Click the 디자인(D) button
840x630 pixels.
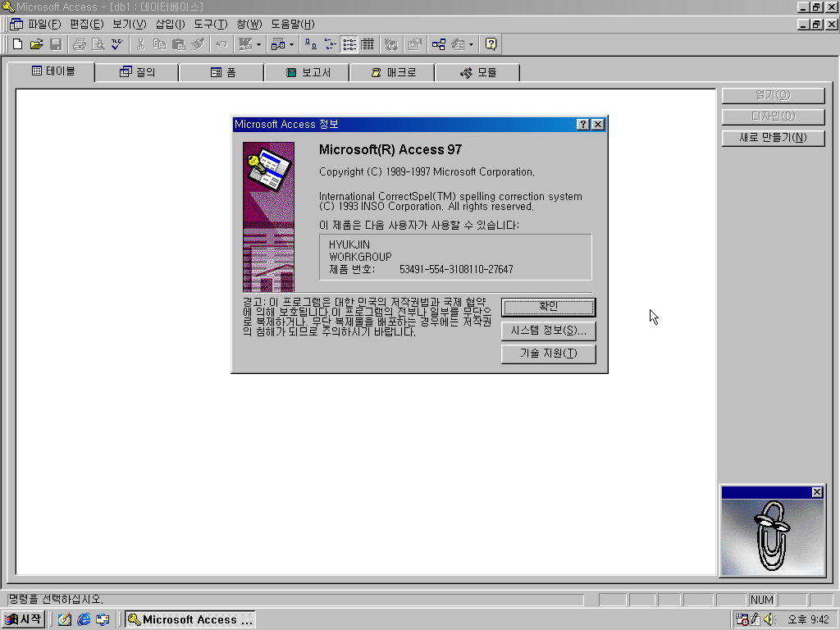(773, 116)
